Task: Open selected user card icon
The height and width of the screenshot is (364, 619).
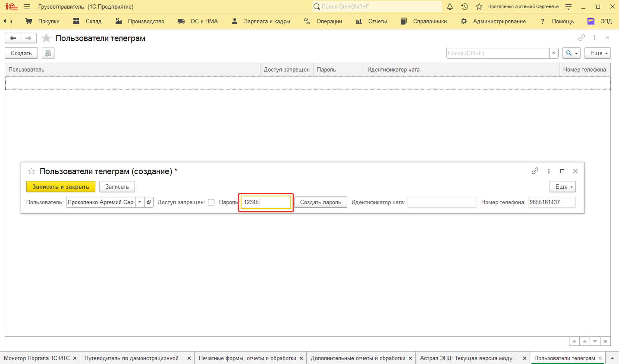Action: [149, 202]
